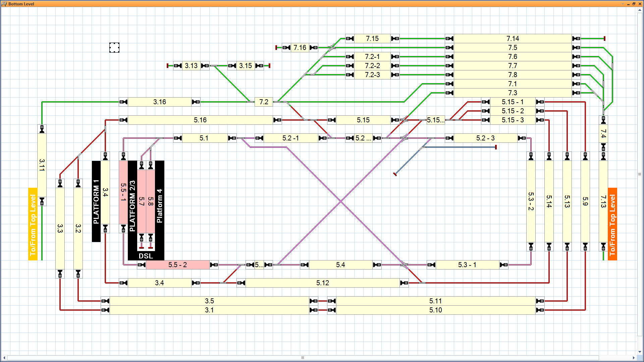Click signal marker right of block 5.16
Screen dimensions: 644x362
click(x=277, y=120)
